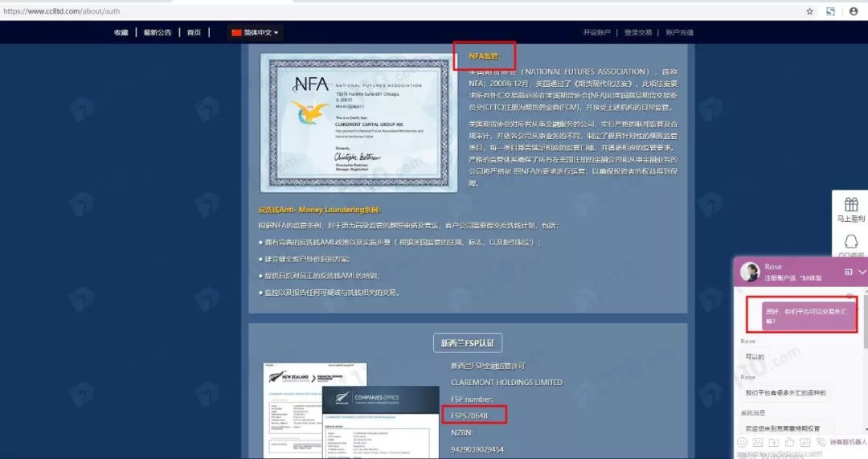This screenshot has height=459, width=868.
Task: Open the emoji picker in chat
Action: coord(742,443)
